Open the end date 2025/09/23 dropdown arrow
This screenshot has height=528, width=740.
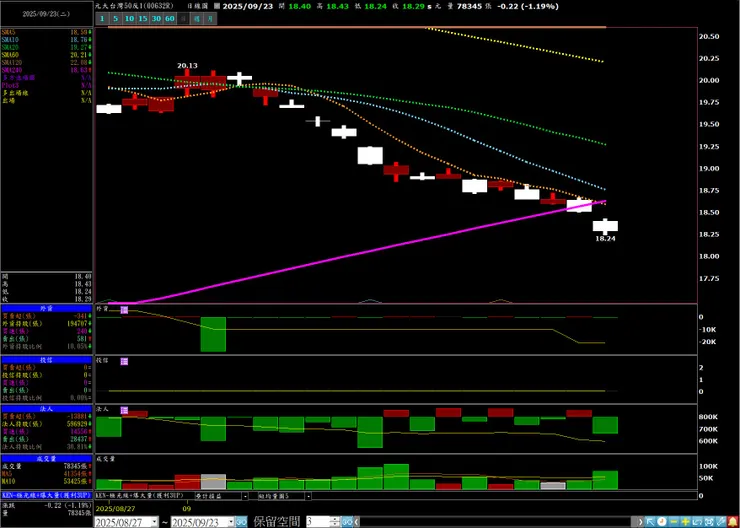point(231,521)
